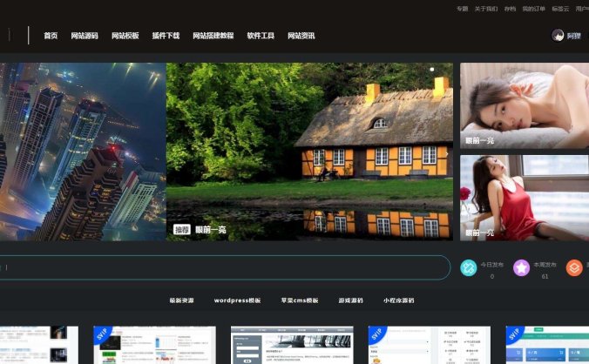Open the 网站源码 menu
The image size is (589, 364).
85,36
